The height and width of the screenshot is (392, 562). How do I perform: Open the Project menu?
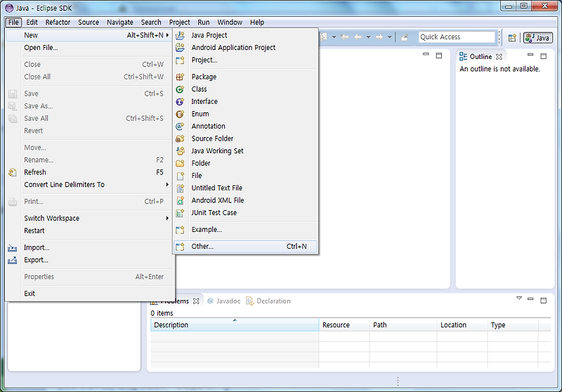pos(180,22)
